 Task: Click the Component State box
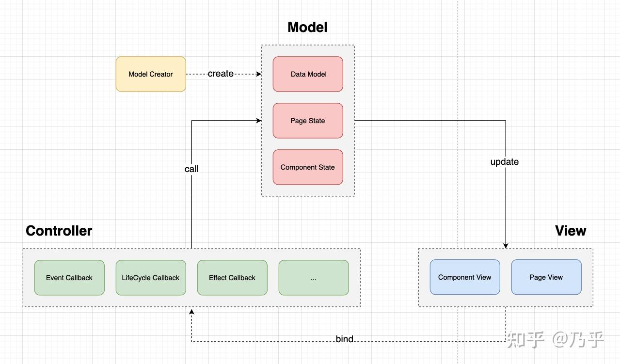tap(308, 167)
